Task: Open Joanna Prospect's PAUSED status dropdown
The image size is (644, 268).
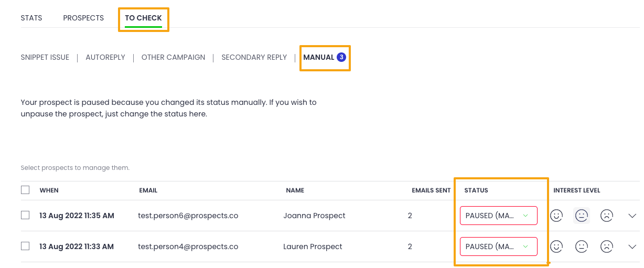Action: tap(498, 216)
